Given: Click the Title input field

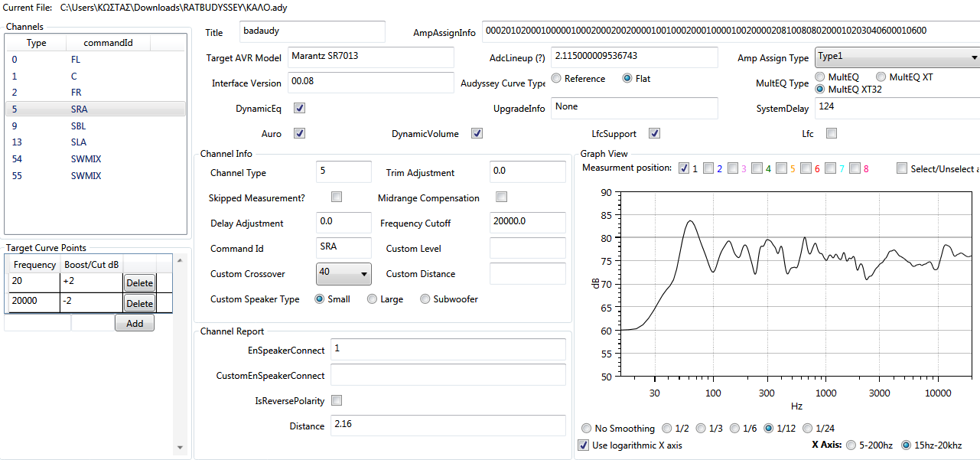Looking at the screenshot, I should tap(311, 32).
